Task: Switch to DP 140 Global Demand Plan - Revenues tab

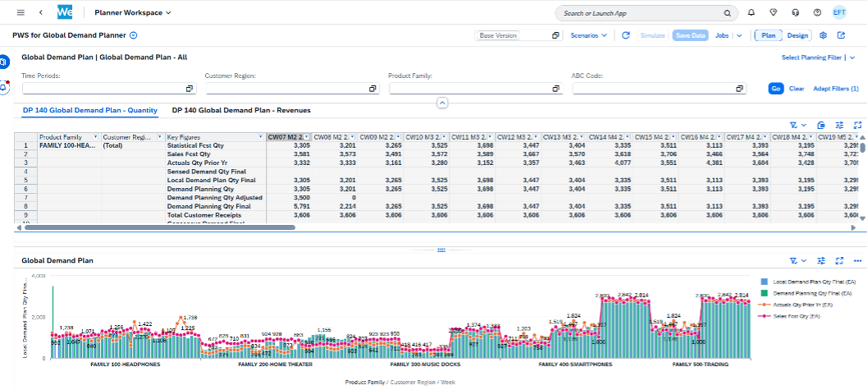Action: pyautogui.click(x=241, y=109)
